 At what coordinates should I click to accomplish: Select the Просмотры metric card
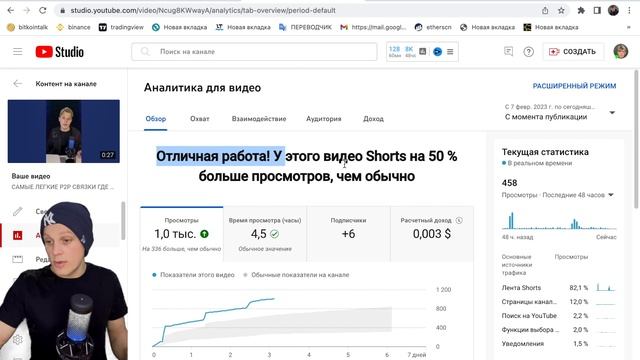[x=182, y=234]
